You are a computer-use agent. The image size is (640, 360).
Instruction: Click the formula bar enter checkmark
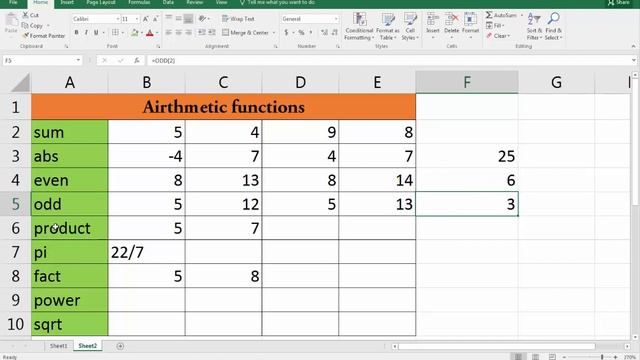(120, 60)
